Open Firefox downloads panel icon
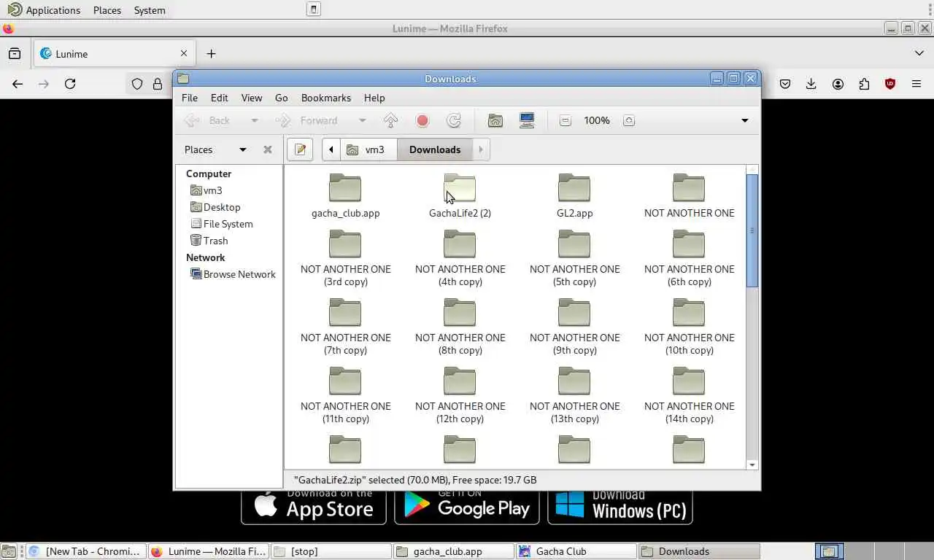The height and width of the screenshot is (560, 934). [x=811, y=84]
